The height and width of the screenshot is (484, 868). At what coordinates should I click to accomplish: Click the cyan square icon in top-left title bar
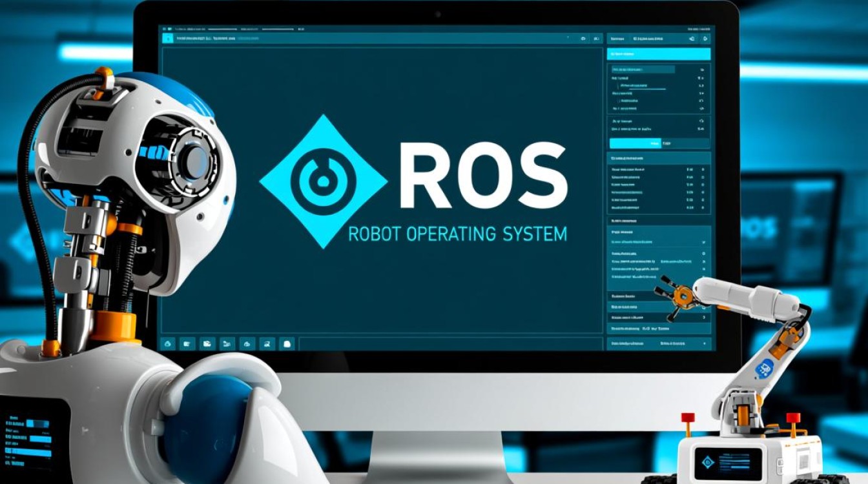pos(168,38)
